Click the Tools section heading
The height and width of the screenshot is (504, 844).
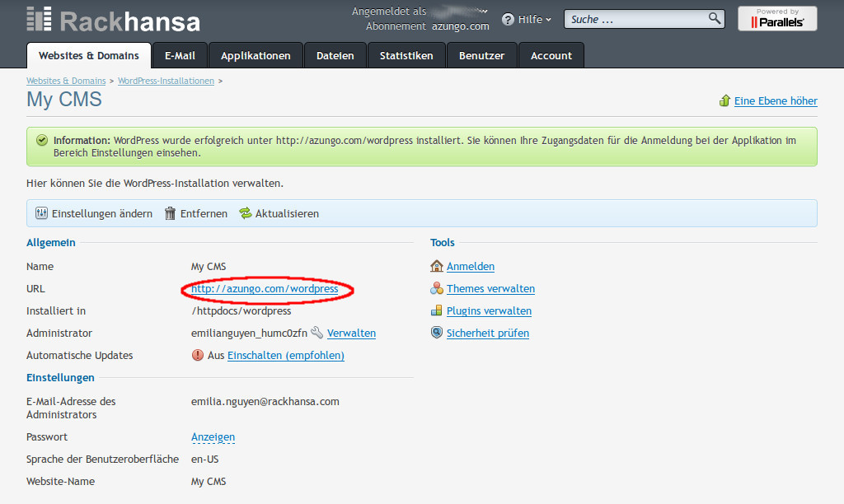coord(443,243)
